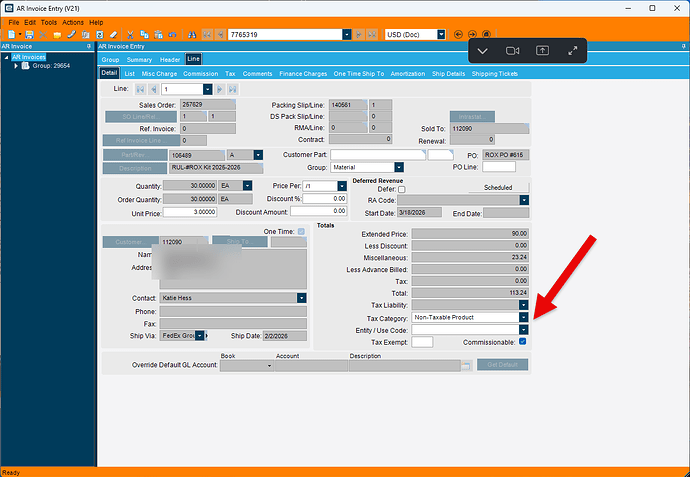Image resolution: width=690 pixels, height=477 pixels.
Task: Open the USD (Doc) currency dropdown
Action: 441,34
